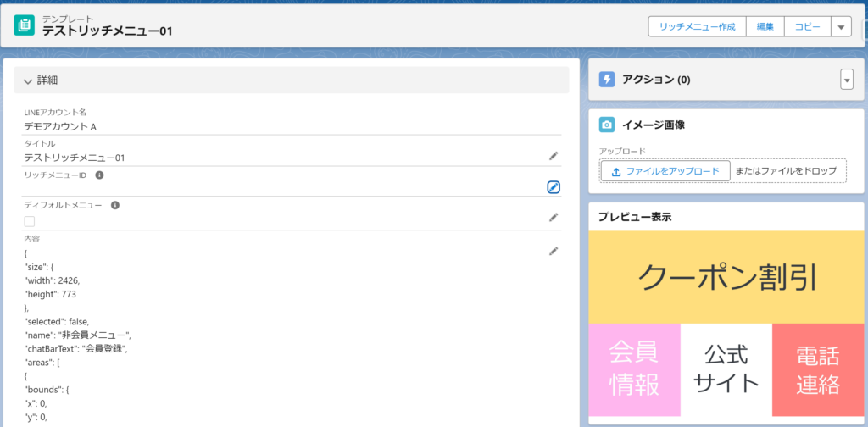Viewport: 868px width, 427px height.
Task: Click pencil icon beside Default Menu field
Action: pyautogui.click(x=554, y=218)
